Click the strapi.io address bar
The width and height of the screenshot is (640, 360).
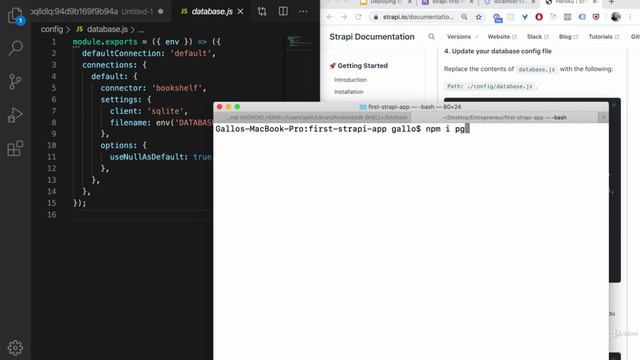coord(418,17)
